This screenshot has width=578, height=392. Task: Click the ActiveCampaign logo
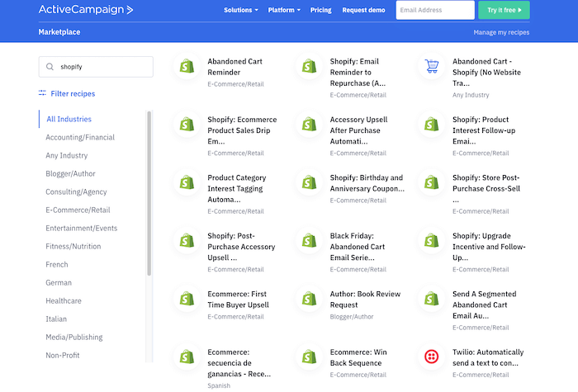tap(85, 10)
